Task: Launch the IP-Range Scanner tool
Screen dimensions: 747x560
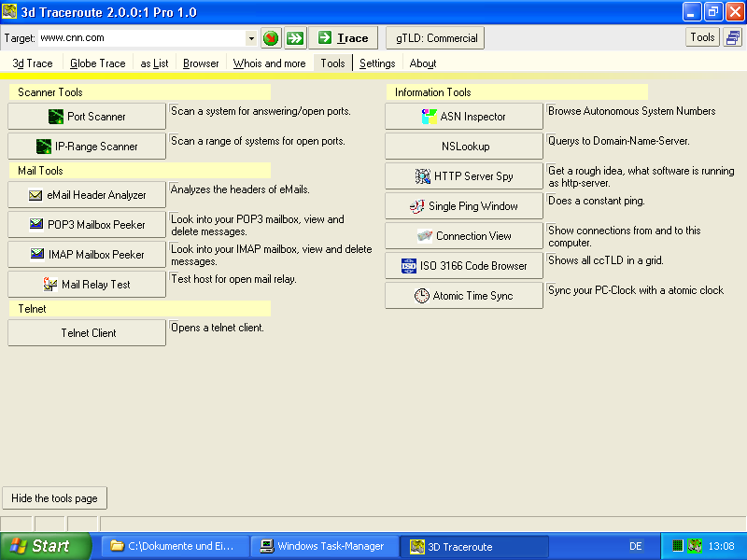Action: point(87,147)
